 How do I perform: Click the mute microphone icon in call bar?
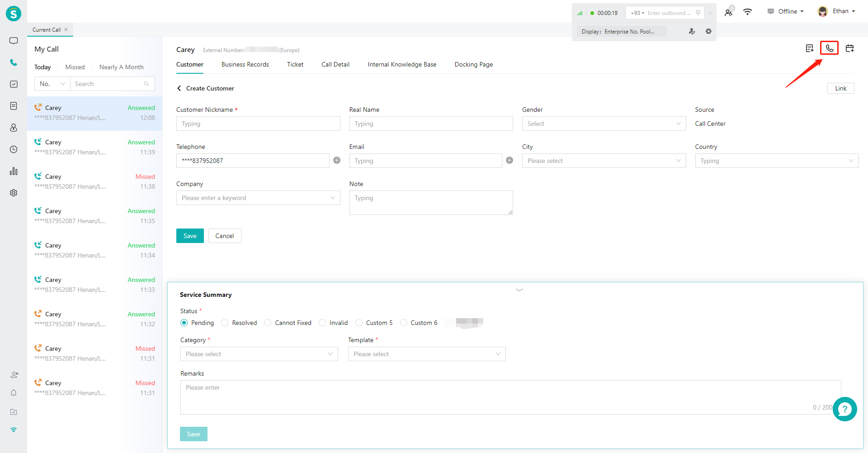pos(692,31)
